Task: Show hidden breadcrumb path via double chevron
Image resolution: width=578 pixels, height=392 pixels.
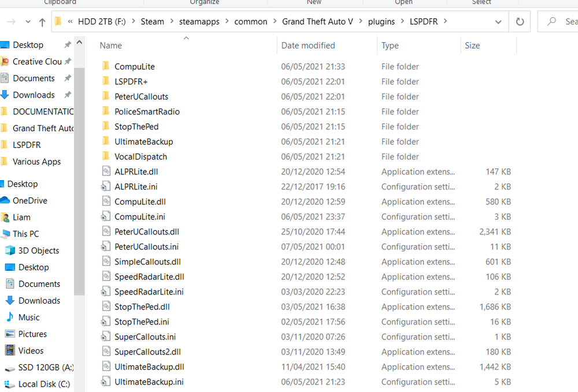Action: point(70,22)
